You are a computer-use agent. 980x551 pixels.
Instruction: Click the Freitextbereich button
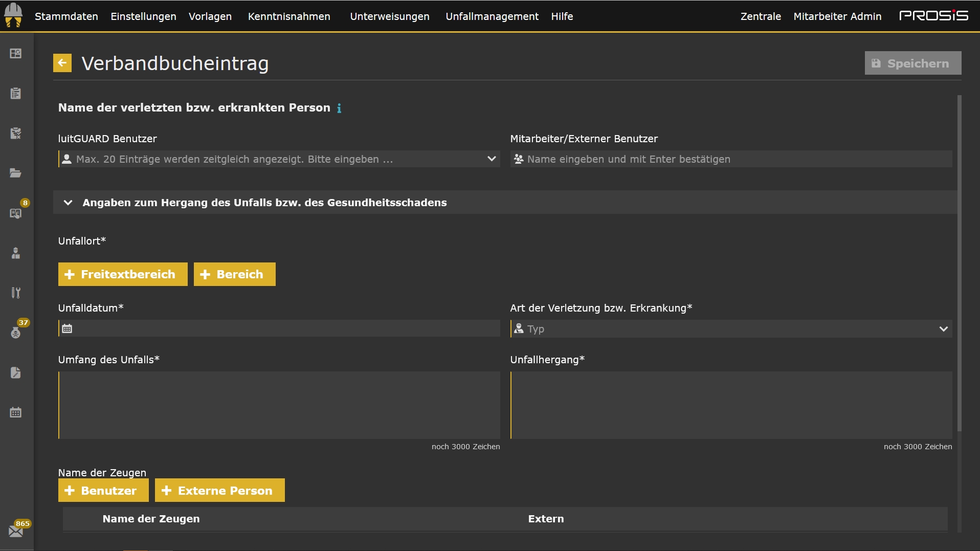click(123, 274)
